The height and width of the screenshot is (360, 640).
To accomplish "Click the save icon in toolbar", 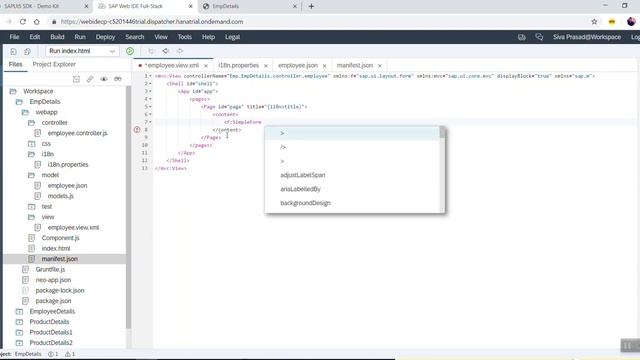I will coord(13,51).
